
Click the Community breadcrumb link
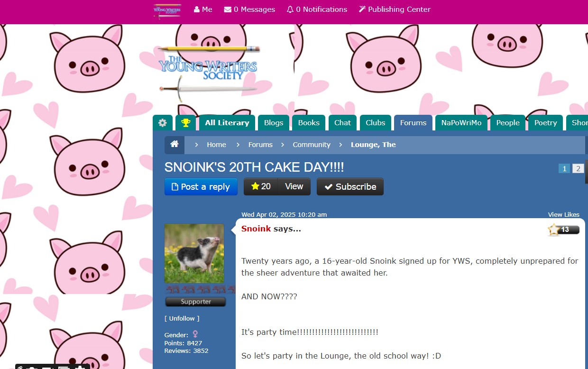pyautogui.click(x=312, y=145)
